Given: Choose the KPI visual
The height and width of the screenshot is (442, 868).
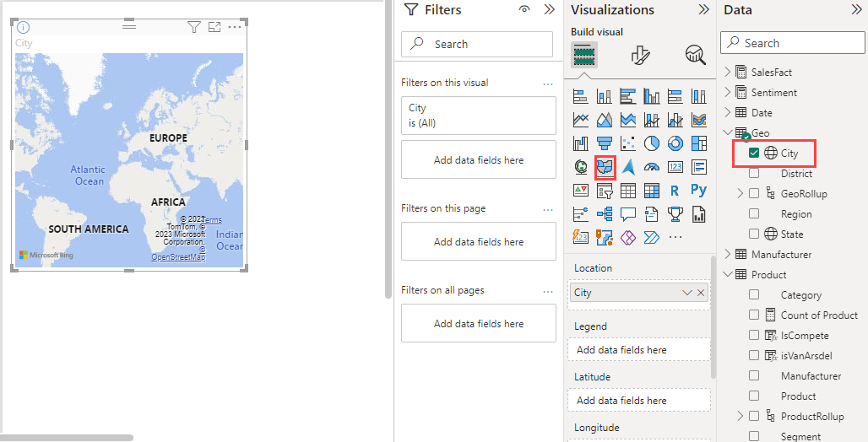Looking at the screenshot, I should click(x=580, y=191).
